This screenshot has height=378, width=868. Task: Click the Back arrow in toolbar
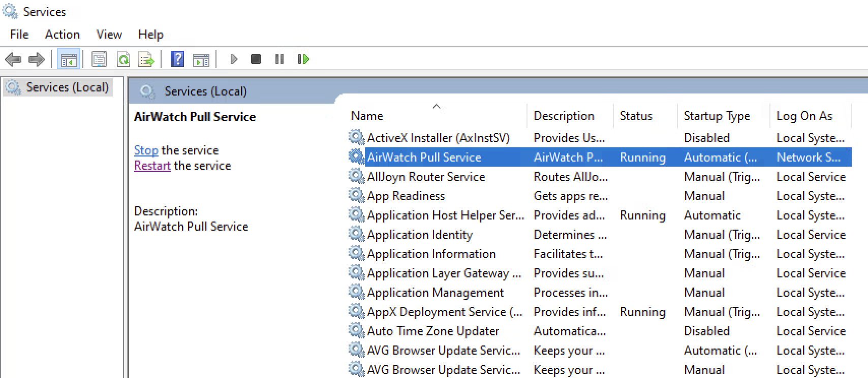point(13,59)
